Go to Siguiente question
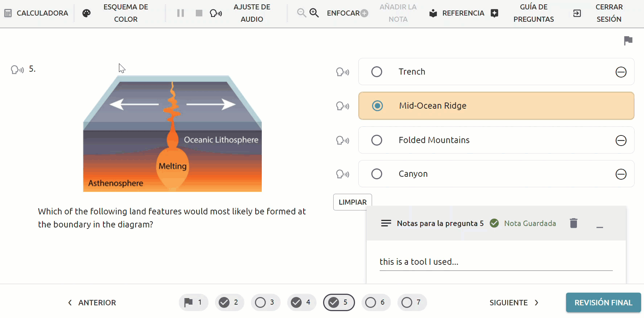This screenshot has height=318, width=644. click(514, 302)
